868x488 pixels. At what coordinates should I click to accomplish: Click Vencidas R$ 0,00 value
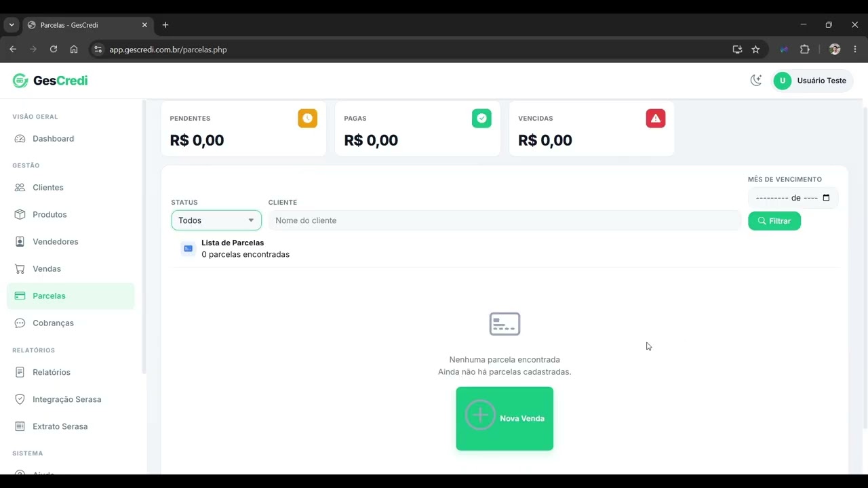tap(545, 140)
